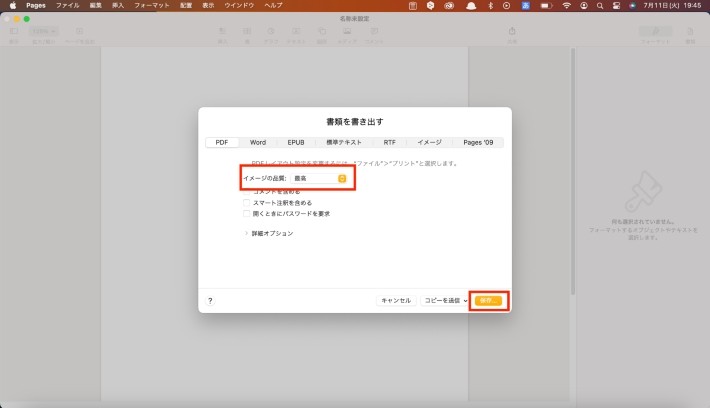Open the 配置 menu
The image size is (710, 408).
click(186, 5)
